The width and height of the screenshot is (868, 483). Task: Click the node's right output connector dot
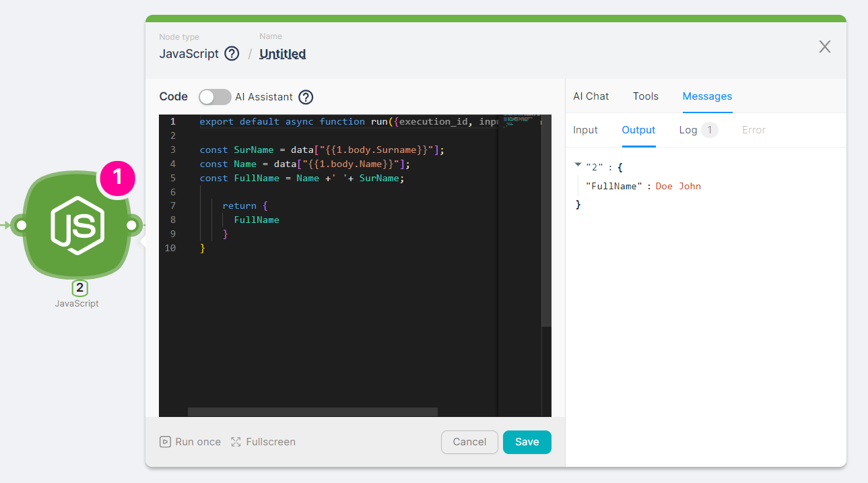[x=132, y=225]
